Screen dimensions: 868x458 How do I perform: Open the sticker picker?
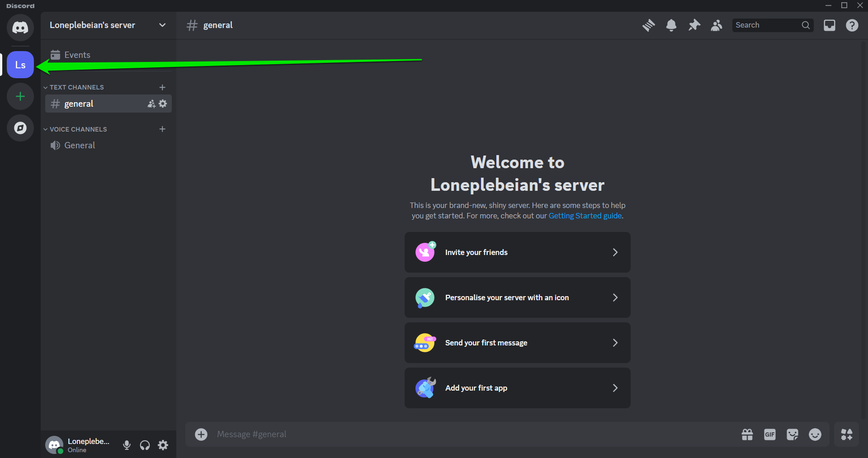click(793, 434)
